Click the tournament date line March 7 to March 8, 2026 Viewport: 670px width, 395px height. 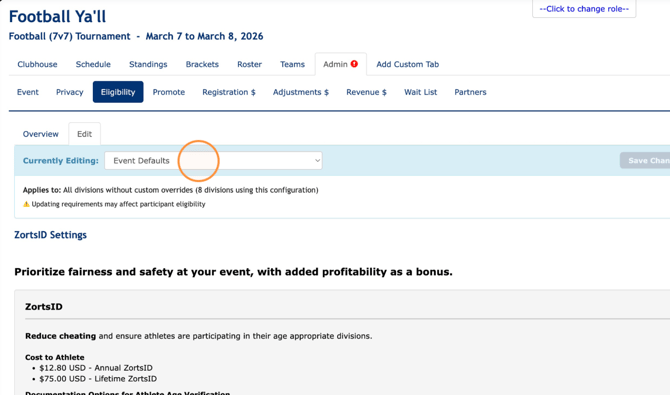204,36
